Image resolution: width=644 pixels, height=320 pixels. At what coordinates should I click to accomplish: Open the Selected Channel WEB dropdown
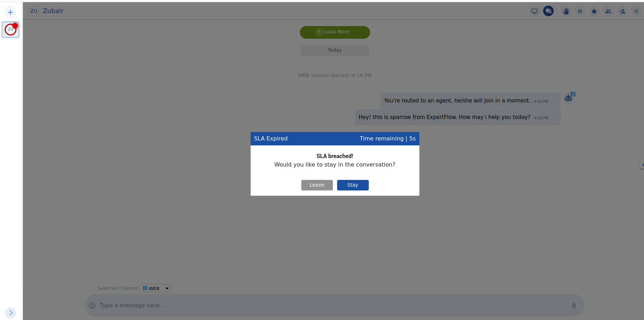pyautogui.click(x=155, y=288)
